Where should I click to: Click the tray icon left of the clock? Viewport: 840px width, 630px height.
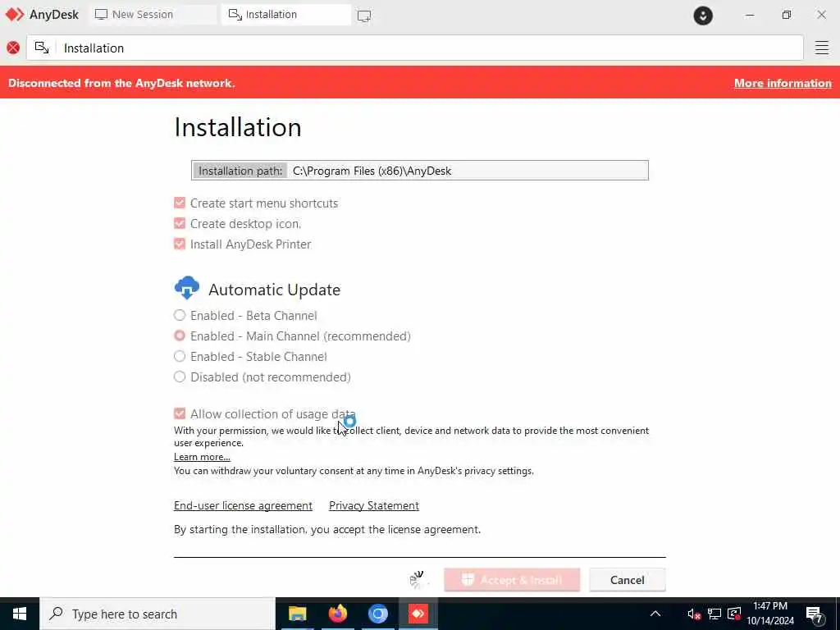coord(734,614)
